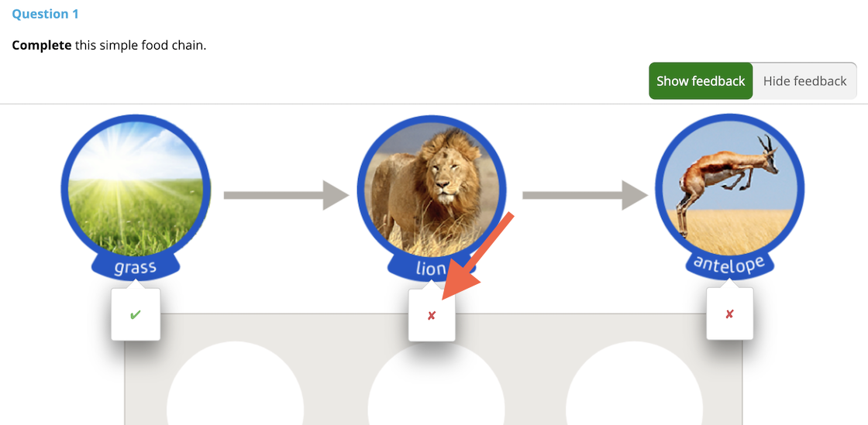Click the Question 1 heading
This screenshot has width=868, height=425.
pos(46,15)
